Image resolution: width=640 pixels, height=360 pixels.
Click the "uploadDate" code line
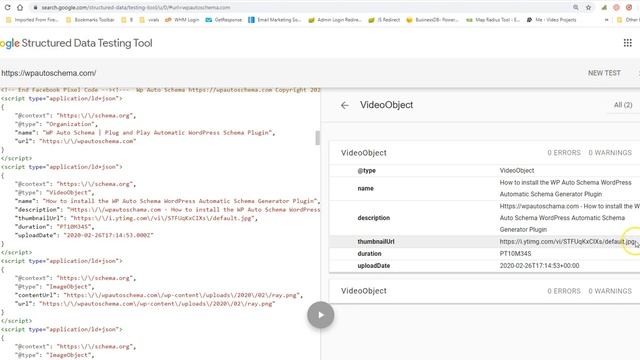pos(84,235)
